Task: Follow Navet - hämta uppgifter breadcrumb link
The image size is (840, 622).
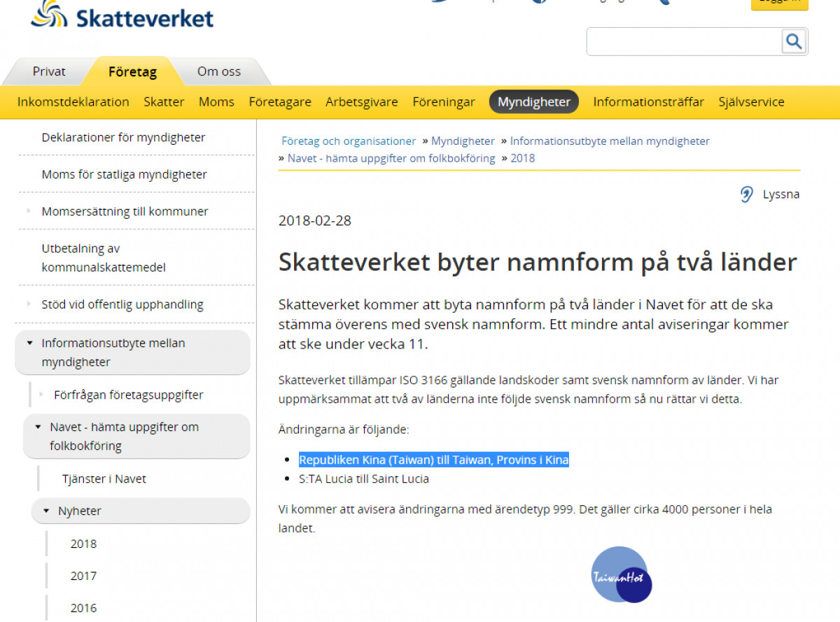Action: 391,159
